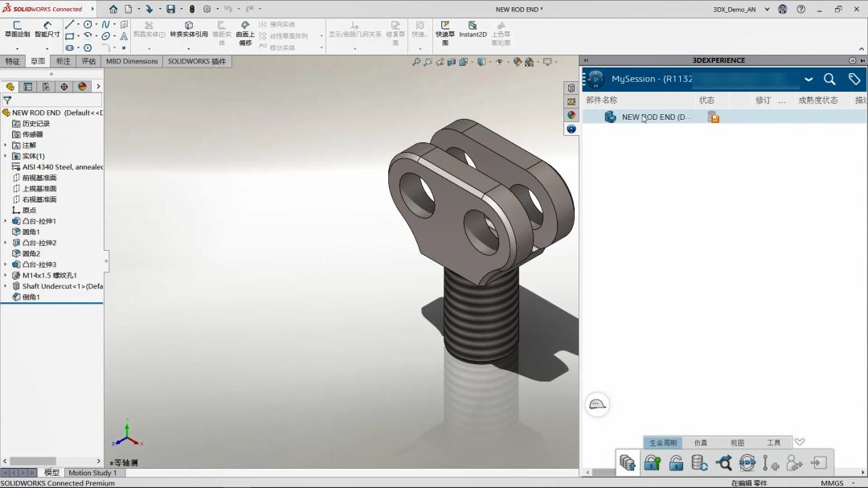
Task: Click the compass icon in MySession header
Action: click(x=596, y=80)
